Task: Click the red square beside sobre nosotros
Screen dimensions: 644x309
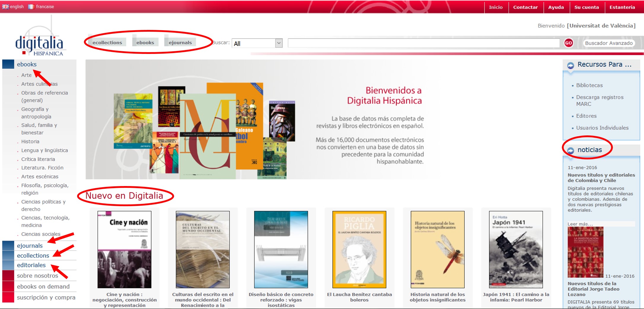Action: coord(8,276)
